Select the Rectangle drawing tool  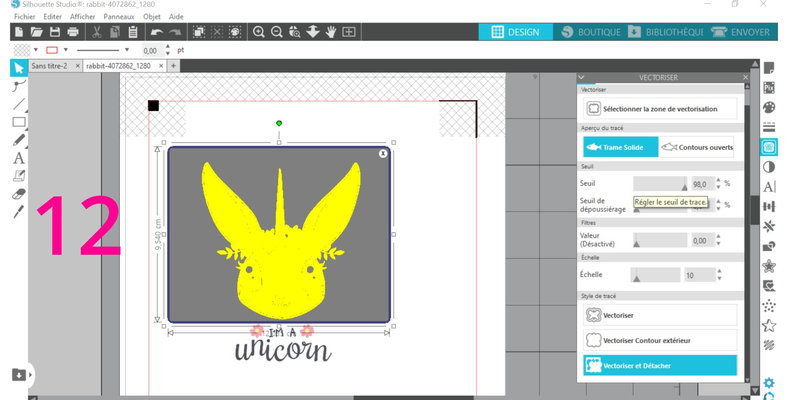(x=19, y=122)
